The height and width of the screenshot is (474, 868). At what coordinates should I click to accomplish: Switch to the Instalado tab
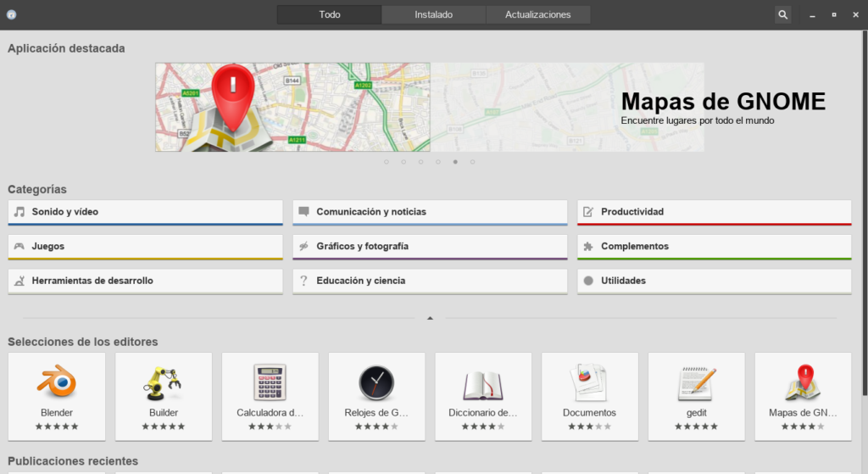point(433,15)
